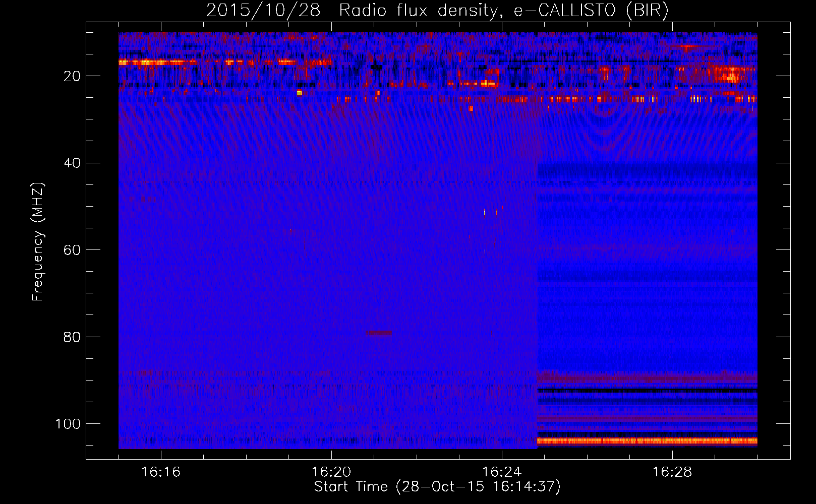Click the 16:20 time tick label
Image resolution: width=816 pixels, height=504 pixels.
331,472
